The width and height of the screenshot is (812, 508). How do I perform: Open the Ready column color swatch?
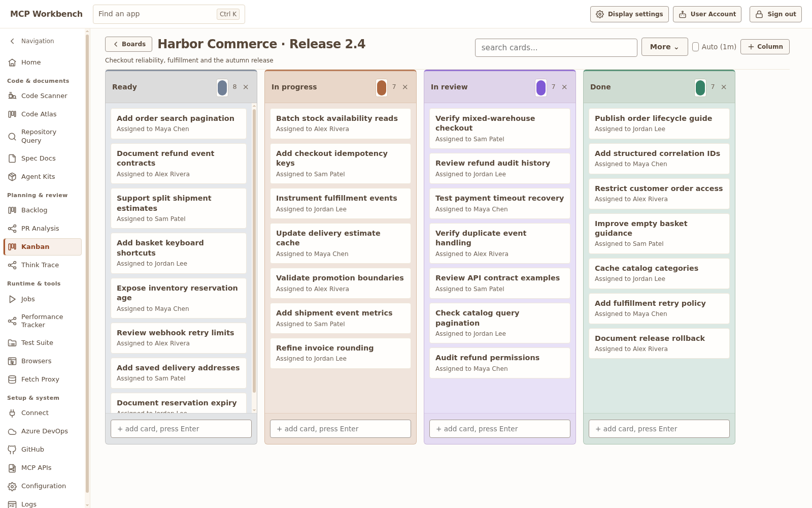click(x=222, y=87)
